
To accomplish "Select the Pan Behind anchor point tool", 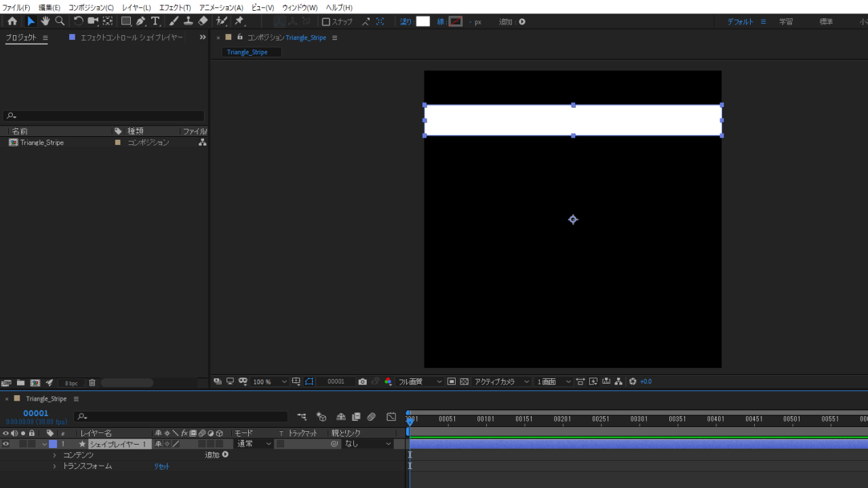I will coord(108,22).
